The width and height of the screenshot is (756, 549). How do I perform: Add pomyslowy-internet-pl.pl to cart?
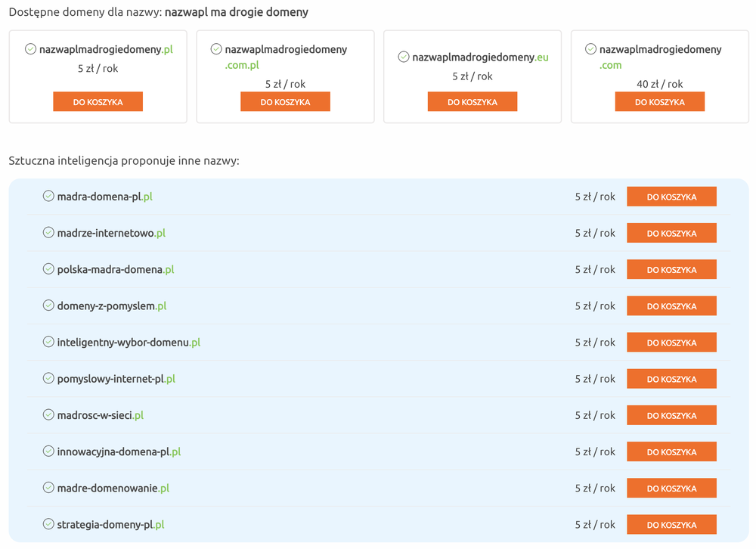tap(671, 379)
